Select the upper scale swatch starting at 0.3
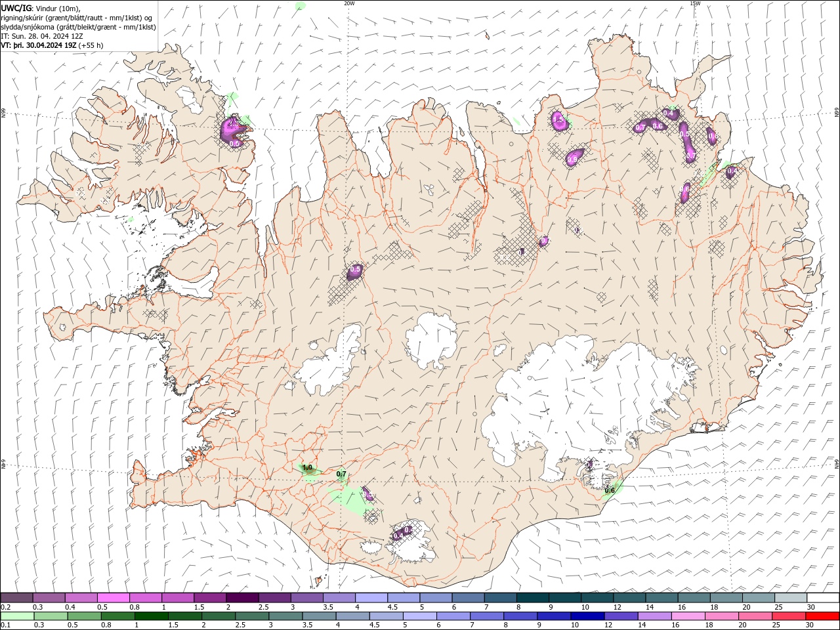 (x=49, y=598)
